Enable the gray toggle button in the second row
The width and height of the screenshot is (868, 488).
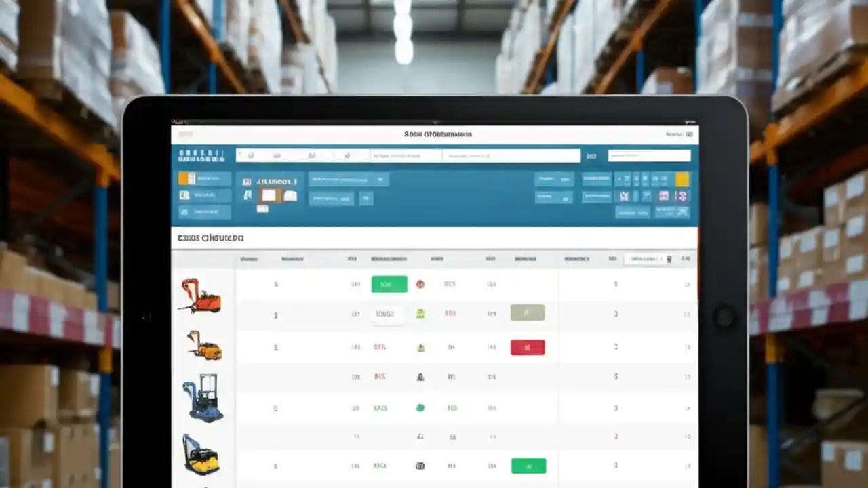coord(528,312)
